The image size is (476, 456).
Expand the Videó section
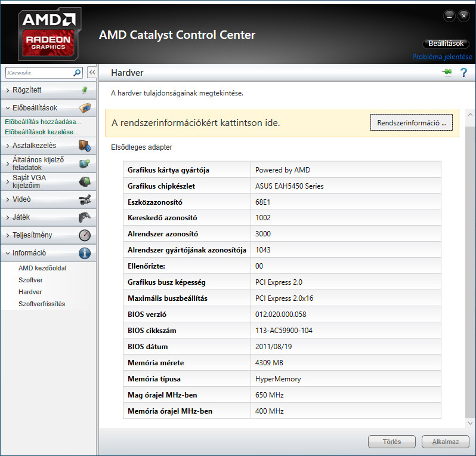pos(48,199)
